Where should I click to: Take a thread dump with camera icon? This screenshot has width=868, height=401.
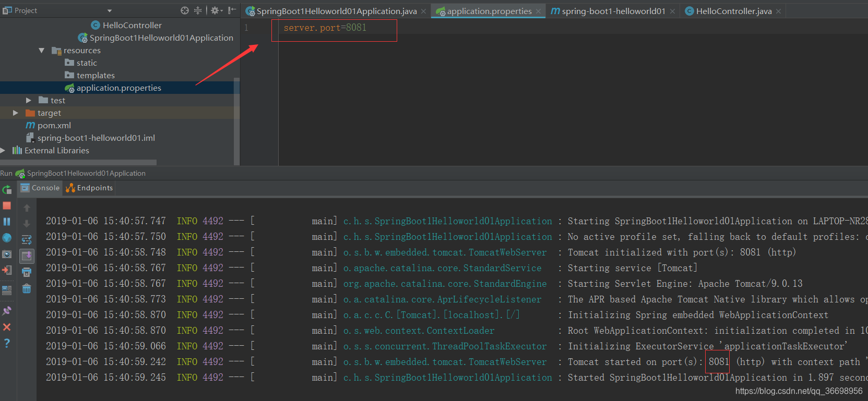pyautogui.click(x=7, y=254)
